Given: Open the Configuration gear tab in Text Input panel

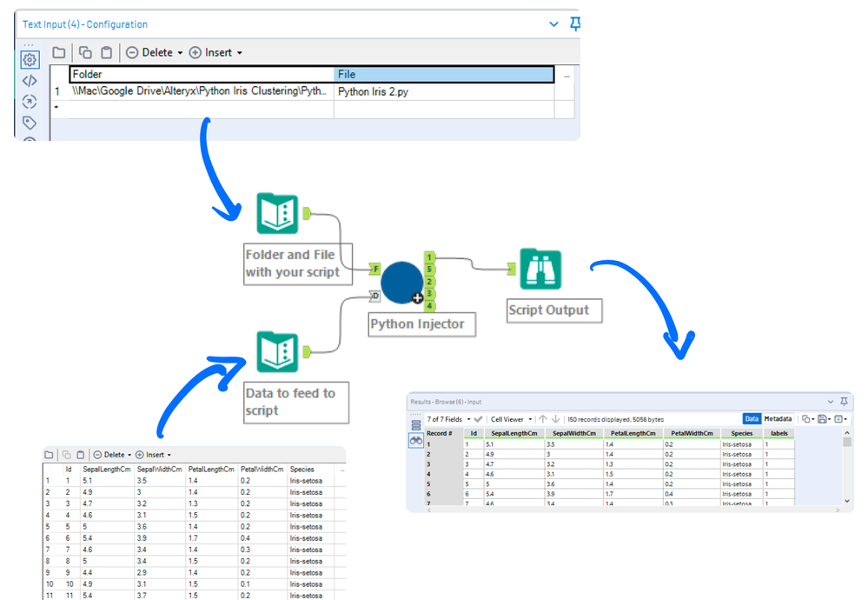Looking at the screenshot, I should click(30, 59).
